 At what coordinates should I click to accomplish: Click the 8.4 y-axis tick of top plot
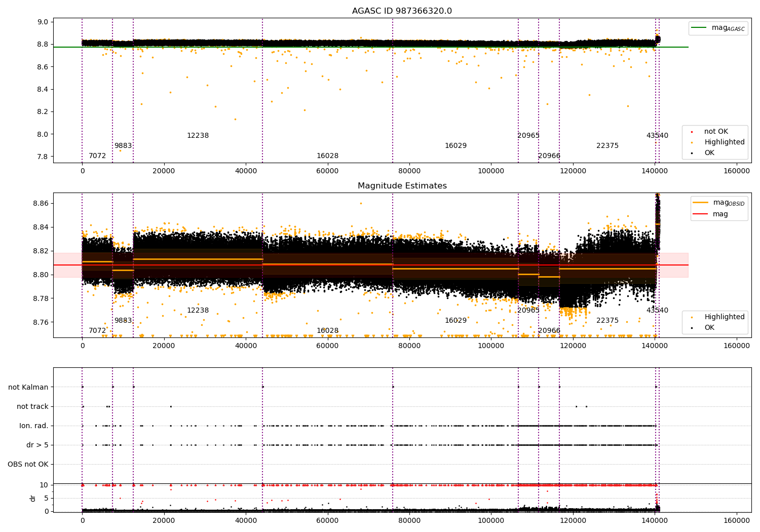pyautogui.click(x=43, y=90)
